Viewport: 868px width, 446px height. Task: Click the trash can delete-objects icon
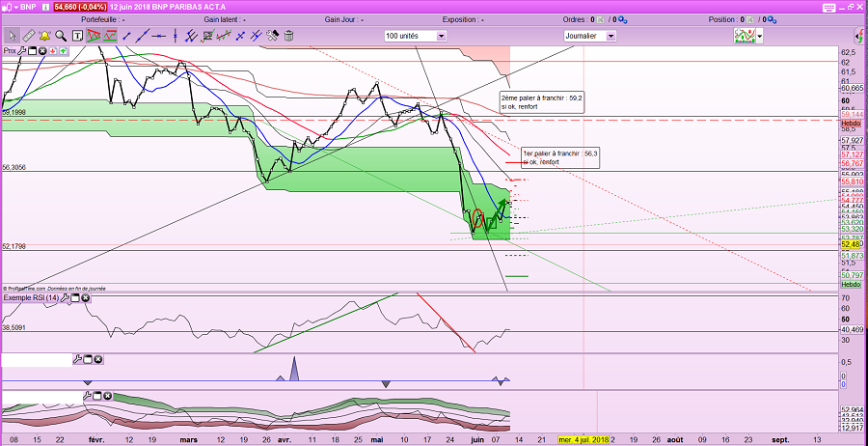click(288, 36)
